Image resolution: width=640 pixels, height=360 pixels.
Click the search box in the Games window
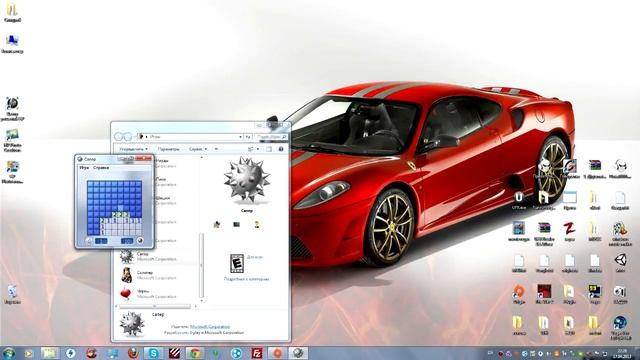[271, 137]
